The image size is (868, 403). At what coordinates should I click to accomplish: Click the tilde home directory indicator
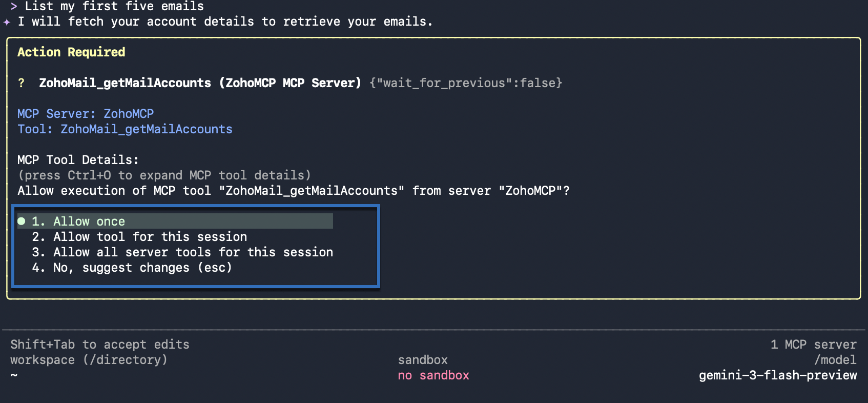[x=14, y=375]
